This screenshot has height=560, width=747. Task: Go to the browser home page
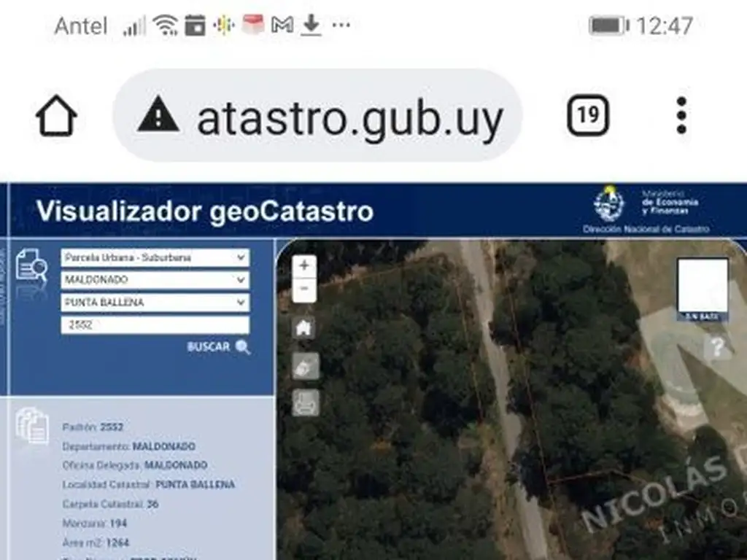(x=56, y=116)
